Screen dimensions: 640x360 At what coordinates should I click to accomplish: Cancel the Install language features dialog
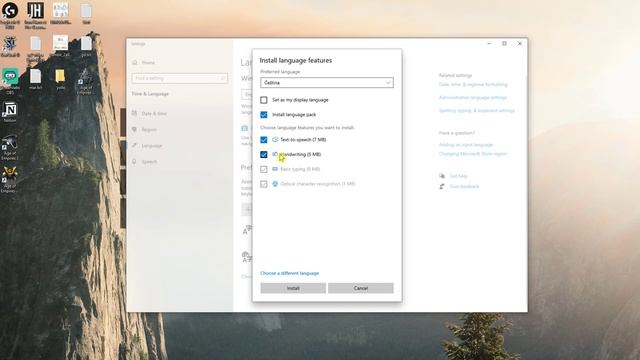361,288
